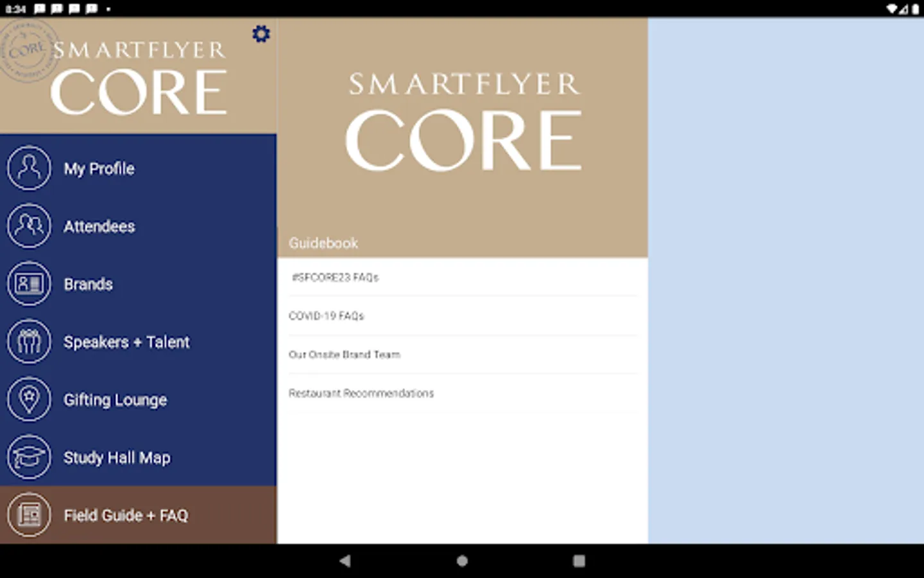Tap the Wi-Fi status icon
The width and height of the screenshot is (924, 578).
tap(893, 9)
